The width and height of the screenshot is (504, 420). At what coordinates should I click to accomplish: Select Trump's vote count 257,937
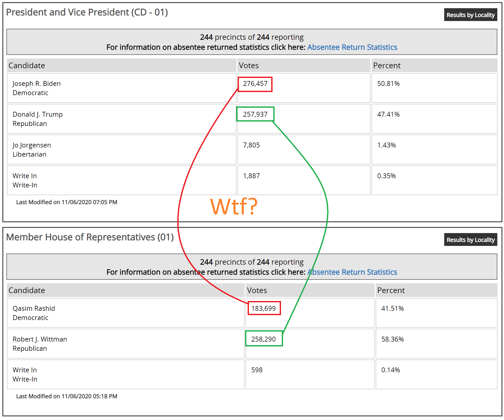(x=255, y=114)
